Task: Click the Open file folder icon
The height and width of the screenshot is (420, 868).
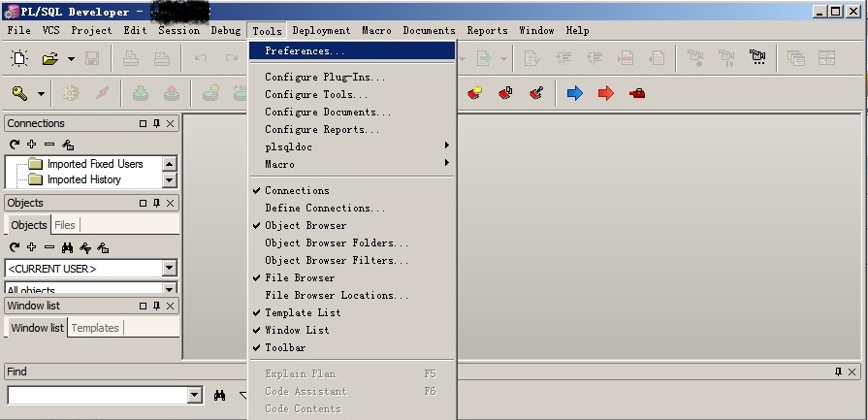Action: tap(50, 58)
